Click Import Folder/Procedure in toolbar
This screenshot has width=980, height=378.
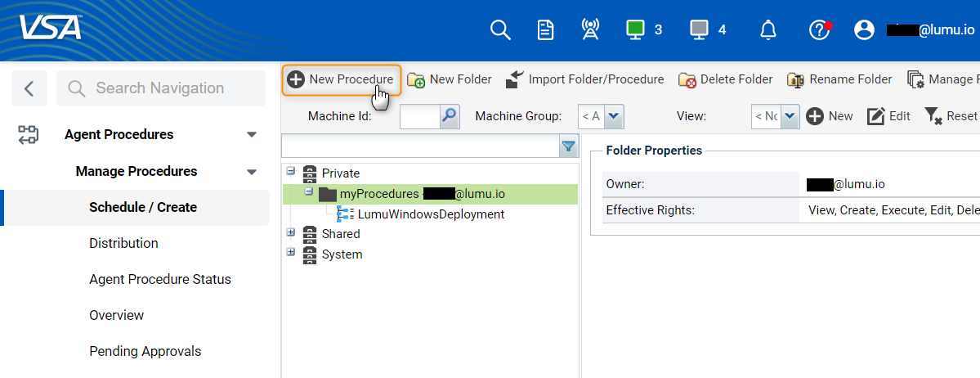584,79
